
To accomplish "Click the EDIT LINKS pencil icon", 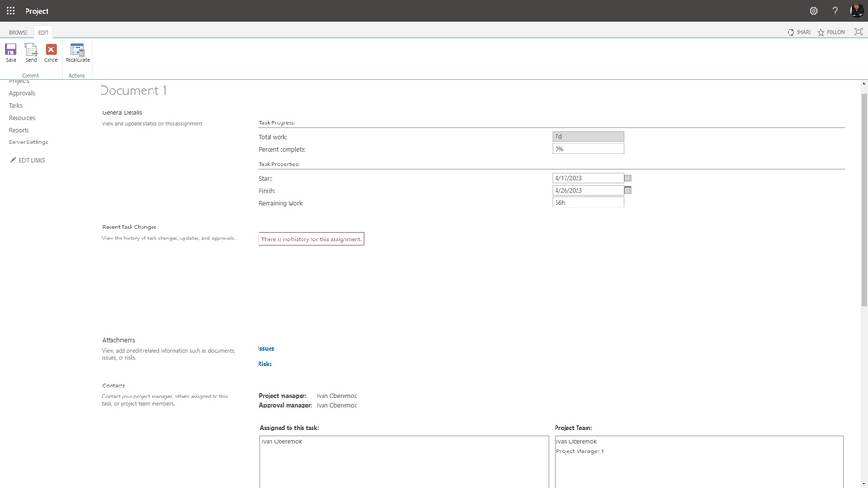I will (13, 160).
